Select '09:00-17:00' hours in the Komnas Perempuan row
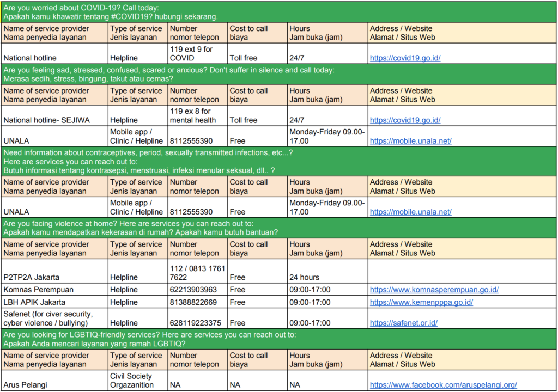 [x=327, y=290]
